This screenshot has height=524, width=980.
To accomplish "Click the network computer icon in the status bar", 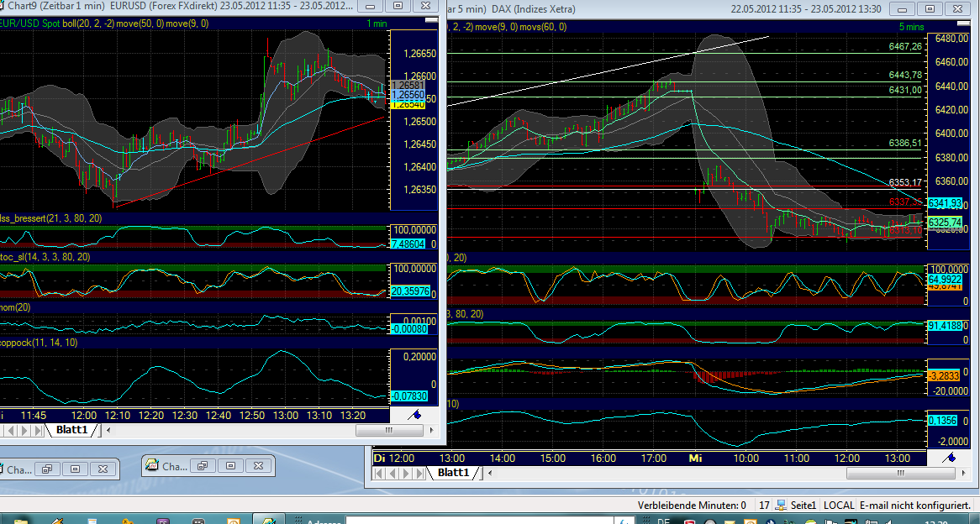I will (x=781, y=505).
